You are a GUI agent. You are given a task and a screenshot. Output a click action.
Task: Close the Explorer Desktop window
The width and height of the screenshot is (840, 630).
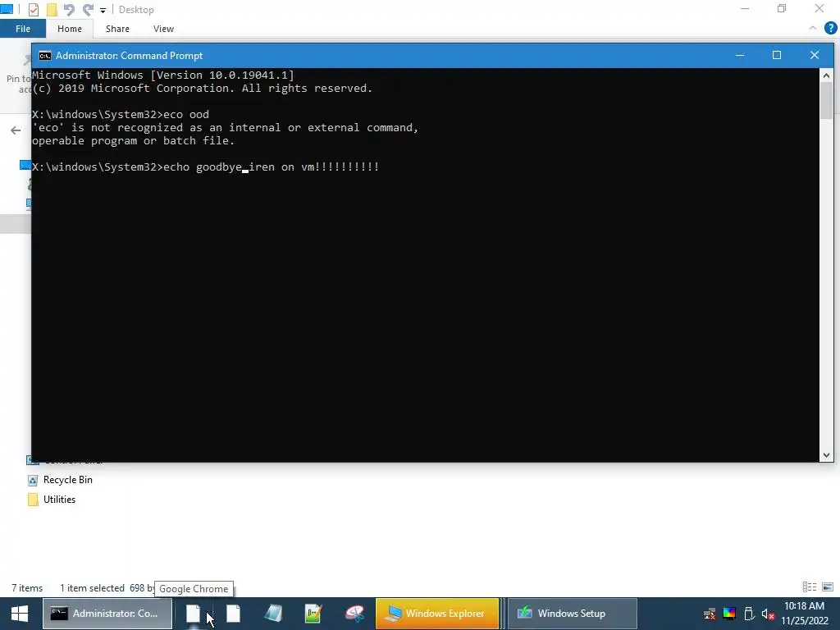[x=819, y=9]
